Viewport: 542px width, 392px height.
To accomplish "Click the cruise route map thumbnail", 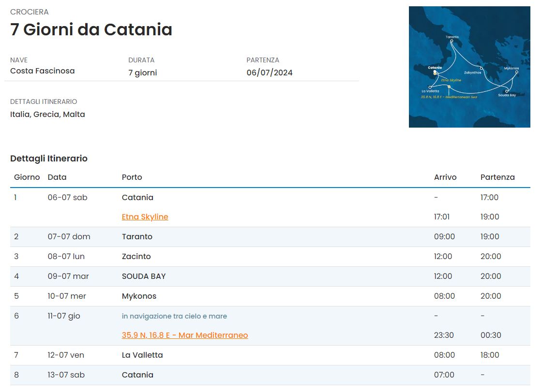I will (469, 67).
